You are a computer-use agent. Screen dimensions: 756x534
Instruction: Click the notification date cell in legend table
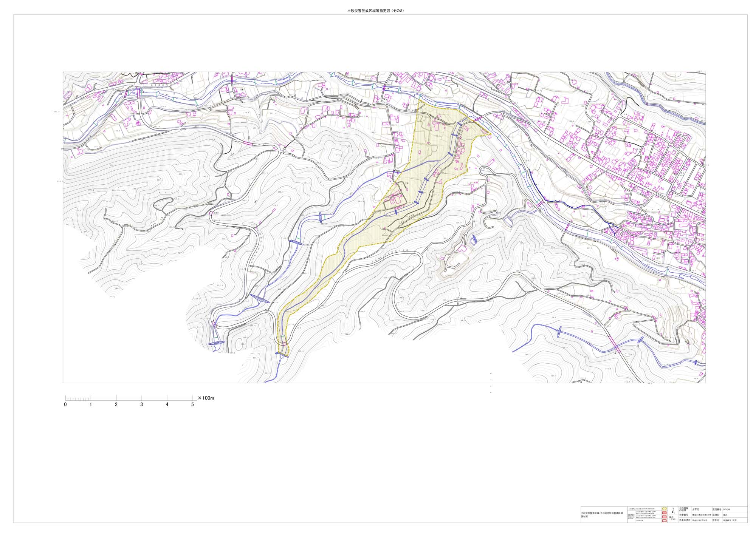click(x=700, y=520)
